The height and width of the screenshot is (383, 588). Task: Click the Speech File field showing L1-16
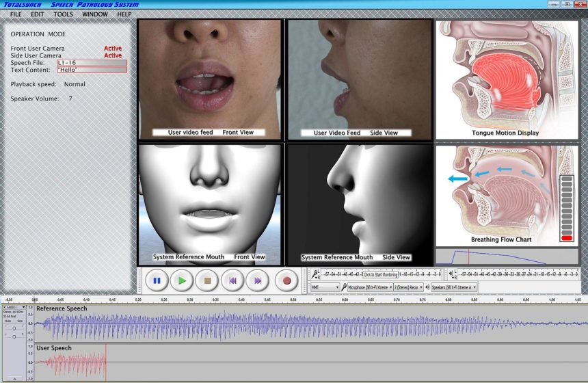[x=92, y=63]
